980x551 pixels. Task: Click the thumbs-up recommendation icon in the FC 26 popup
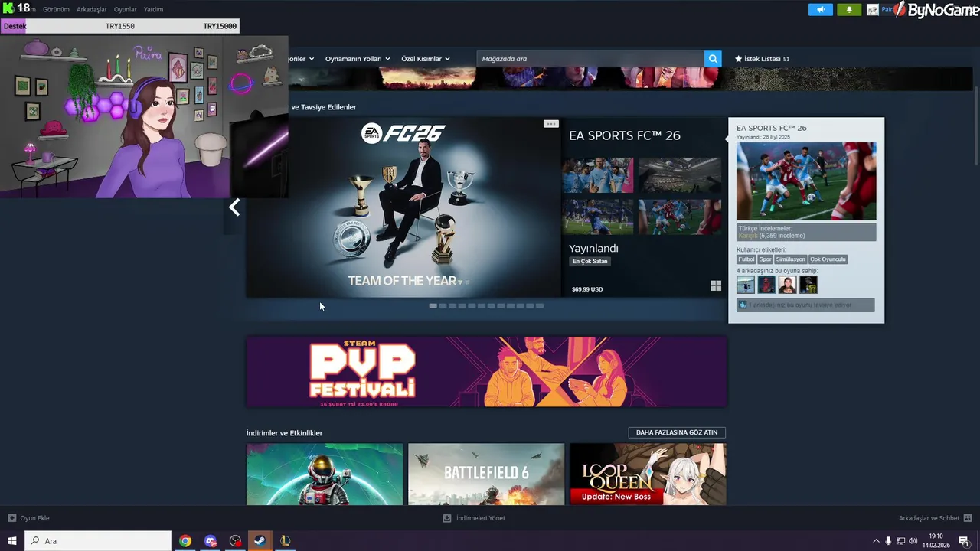pyautogui.click(x=743, y=305)
